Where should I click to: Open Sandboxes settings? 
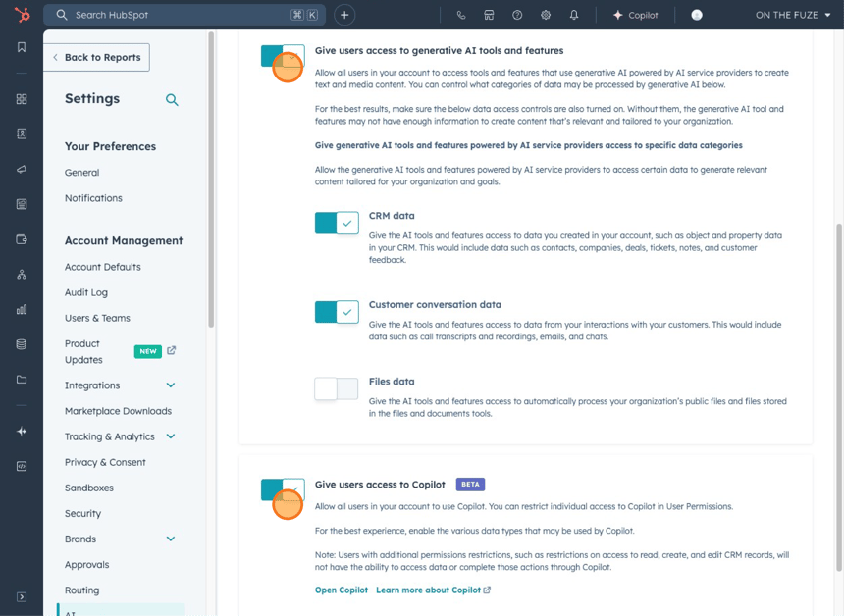(89, 488)
